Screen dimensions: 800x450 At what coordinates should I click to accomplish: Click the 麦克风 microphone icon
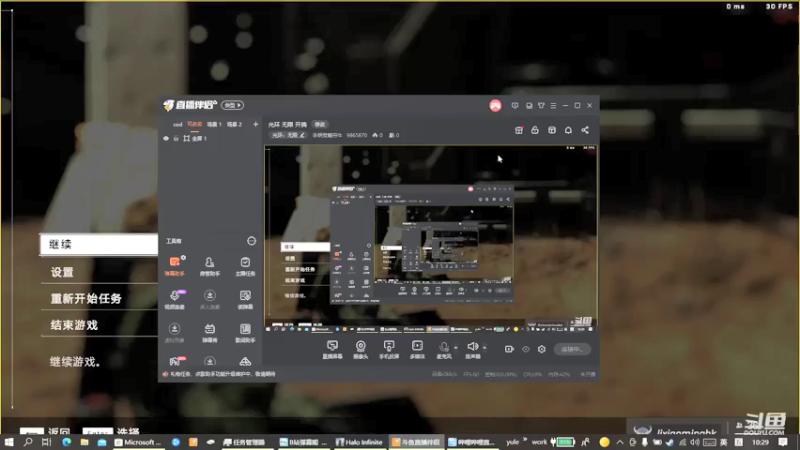tap(444, 349)
